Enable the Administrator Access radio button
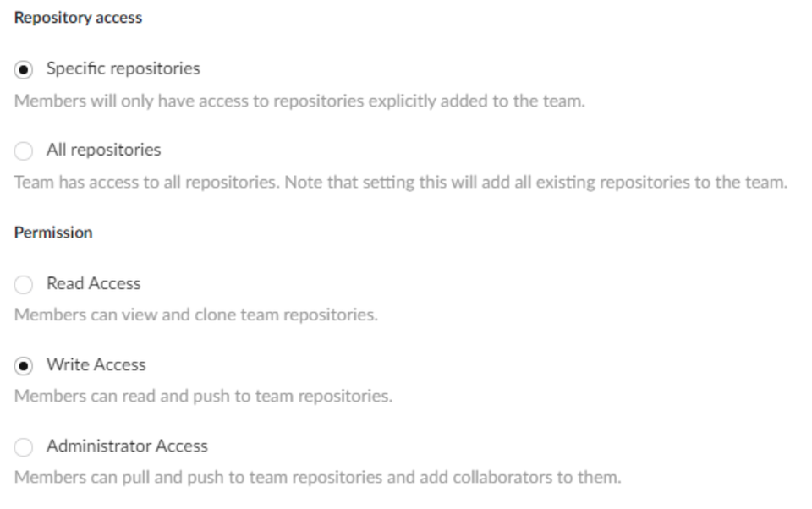This screenshot has width=812, height=509. point(24,446)
